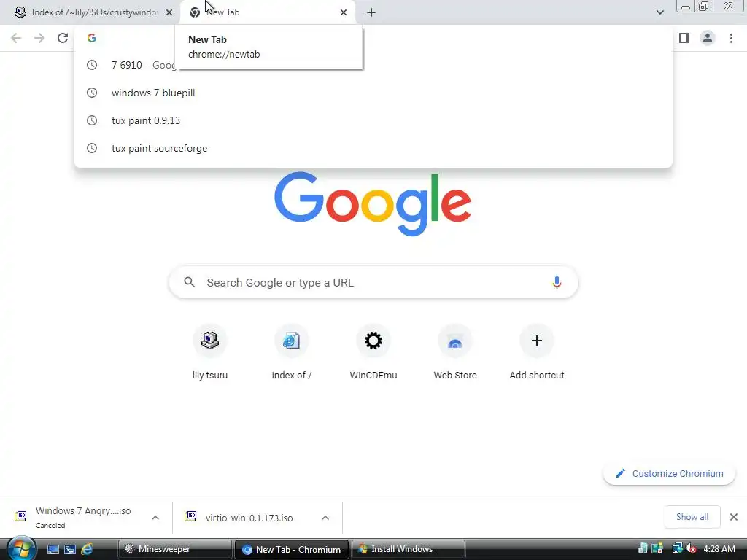Screen dimensions: 747x560
Task: Expand options for Windows 7 Angry iso download
Action: click(155, 518)
